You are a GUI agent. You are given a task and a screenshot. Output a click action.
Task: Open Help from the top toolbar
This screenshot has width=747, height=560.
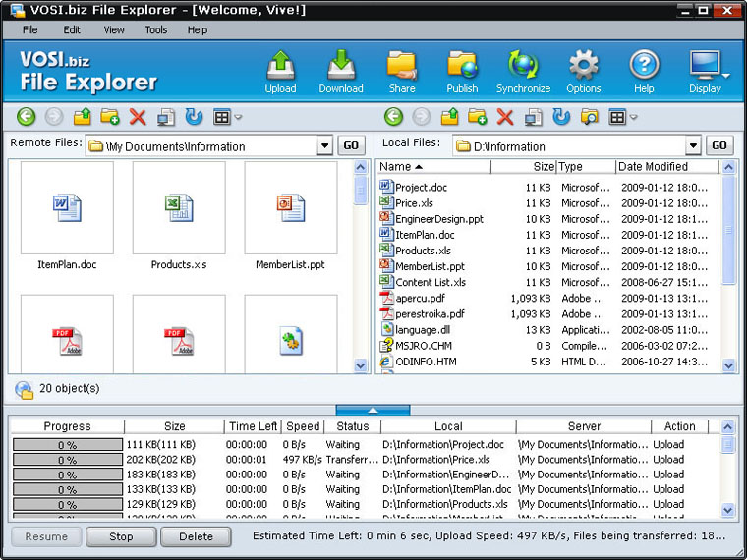coord(644,72)
